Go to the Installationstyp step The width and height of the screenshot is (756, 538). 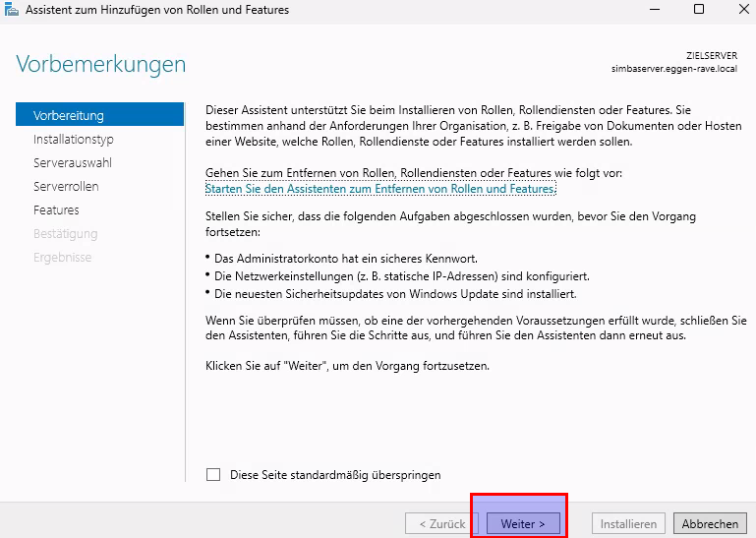[74, 140]
